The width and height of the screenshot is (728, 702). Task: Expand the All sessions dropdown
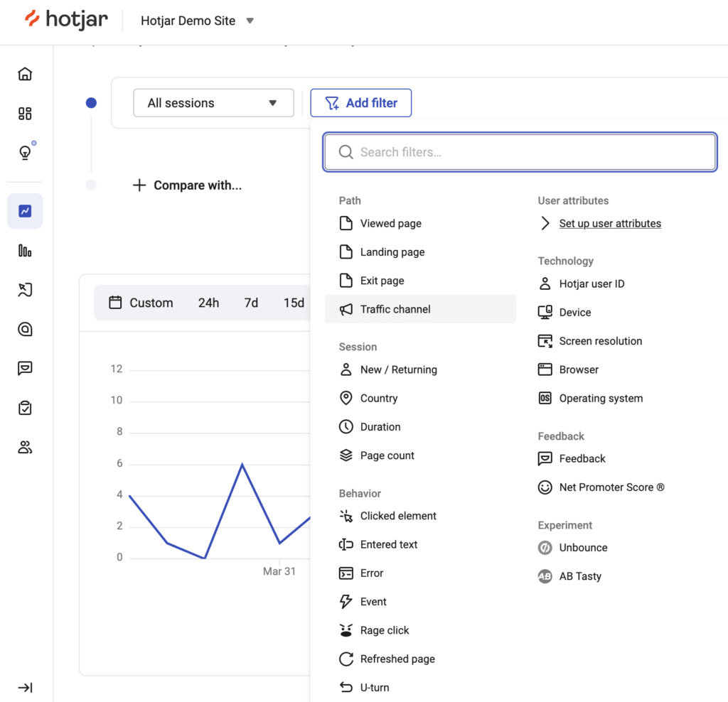coord(213,102)
